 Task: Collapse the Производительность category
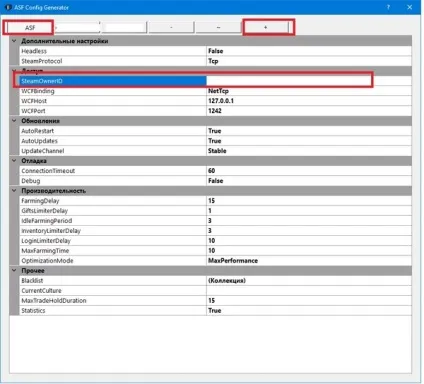click(x=14, y=191)
